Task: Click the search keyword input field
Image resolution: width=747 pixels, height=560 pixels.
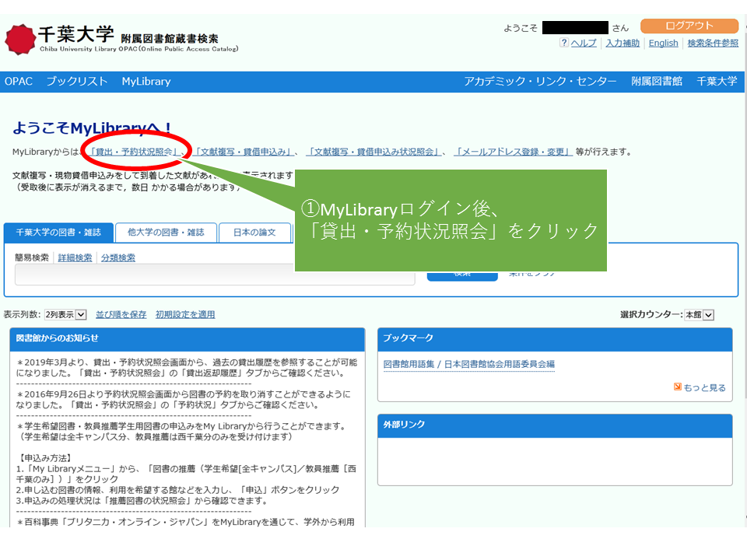Action: pyautogui.click(x=215, y=275)
